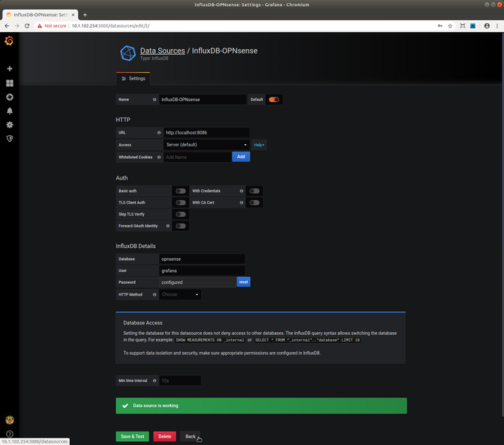Click the Min time interval input field

[180, 380]
